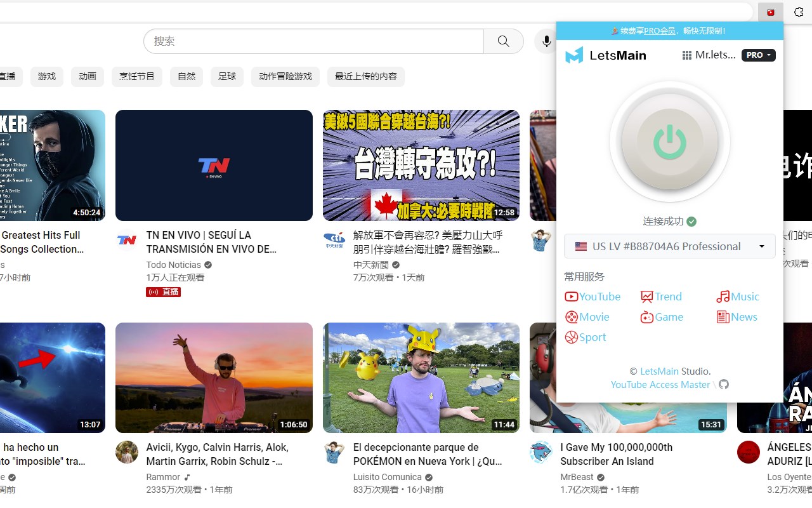Select the 最近上传的内容 filter chip

click(366, 76)
